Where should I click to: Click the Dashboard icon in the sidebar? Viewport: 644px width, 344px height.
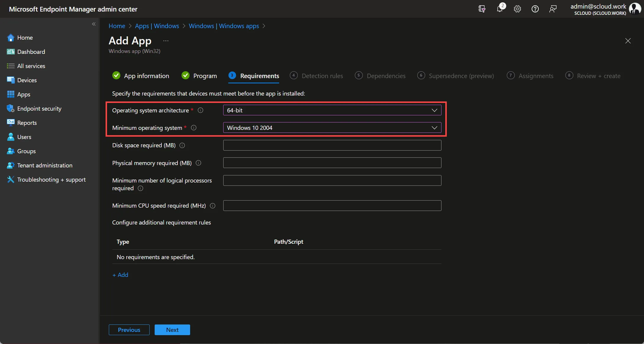click(x=11, y=52)
